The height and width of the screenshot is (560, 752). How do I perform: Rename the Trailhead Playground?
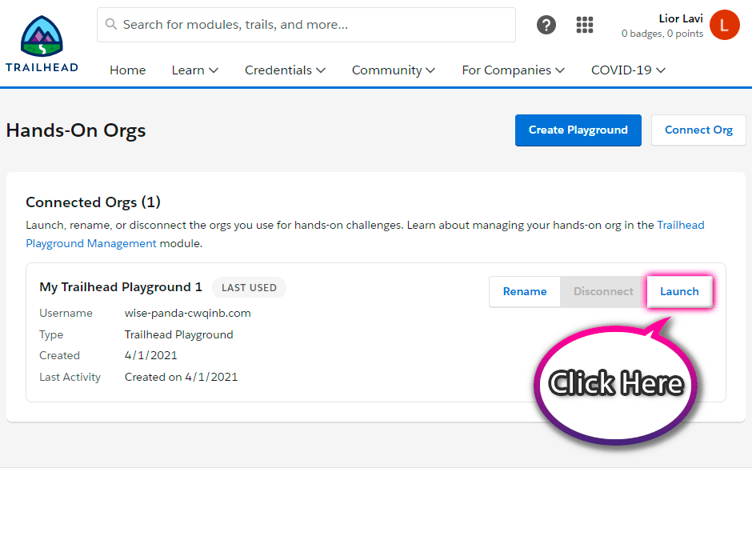(524, 291)
